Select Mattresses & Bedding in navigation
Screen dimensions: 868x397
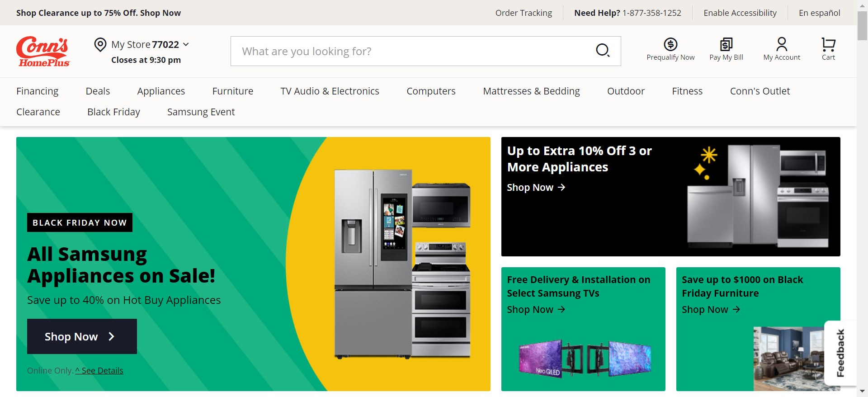pyautogui.click(x=531, y=91)
